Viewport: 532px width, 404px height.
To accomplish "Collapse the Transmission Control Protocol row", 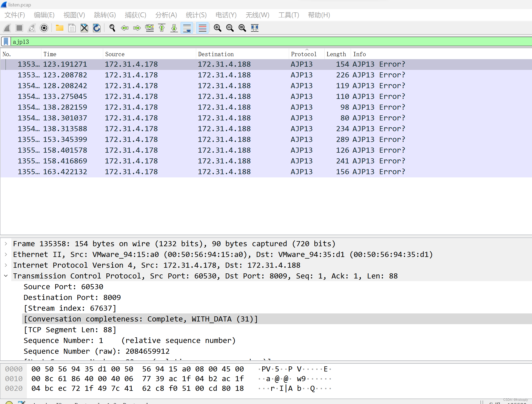I will (x=6, y=276).
